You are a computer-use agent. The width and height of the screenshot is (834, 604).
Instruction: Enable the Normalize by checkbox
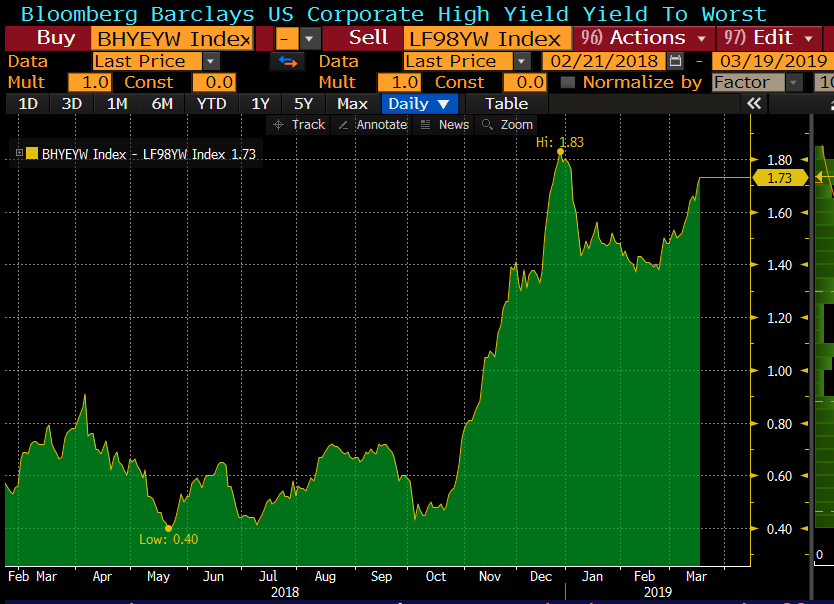click(566, 82)
